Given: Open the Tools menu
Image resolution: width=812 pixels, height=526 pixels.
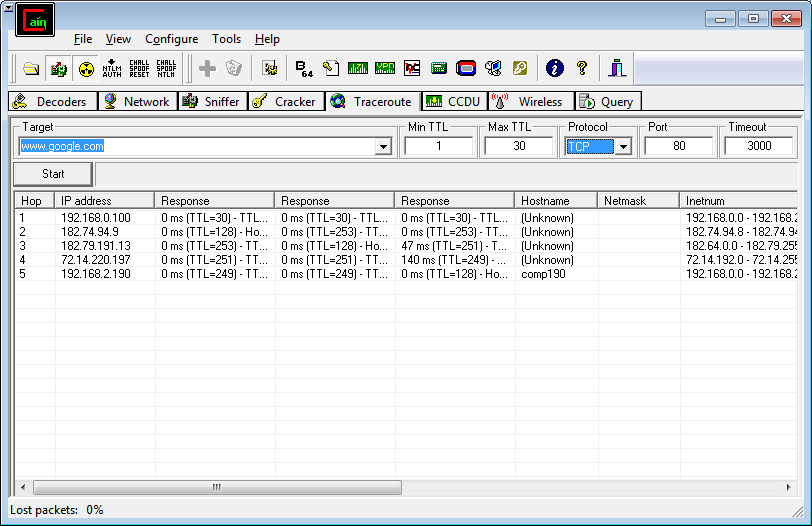Looking at the screenshot, I should click(226, 39).
